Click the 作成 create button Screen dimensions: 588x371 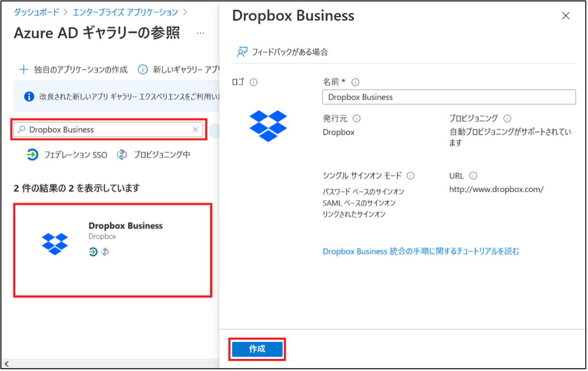[257, 349]
